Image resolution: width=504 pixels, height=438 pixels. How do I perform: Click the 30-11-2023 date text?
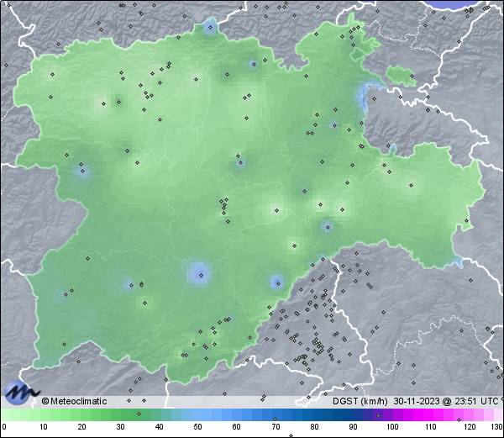pyautogui.click(x=417, y=401)
